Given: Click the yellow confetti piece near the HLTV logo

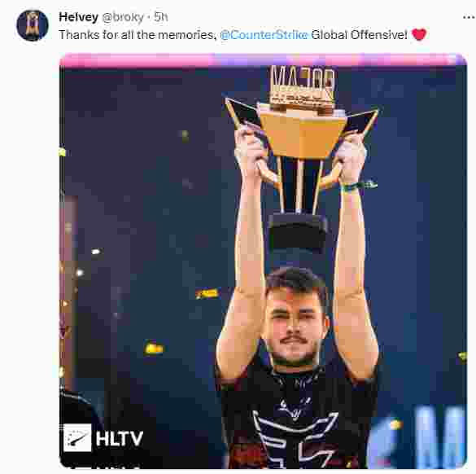Looking at the screenshot, I should (154, 349).
